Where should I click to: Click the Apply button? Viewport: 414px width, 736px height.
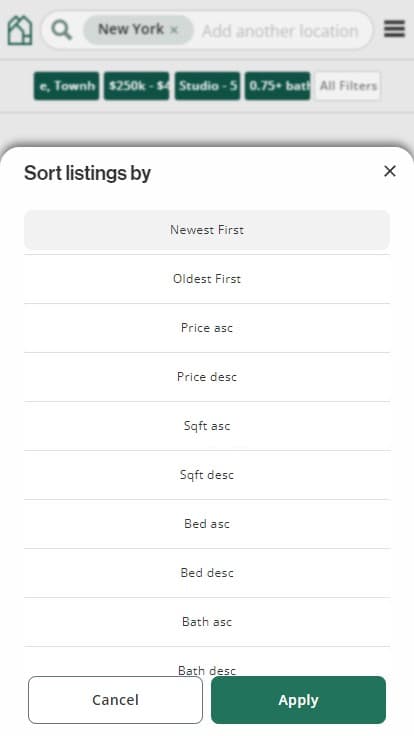coord(299,700)
